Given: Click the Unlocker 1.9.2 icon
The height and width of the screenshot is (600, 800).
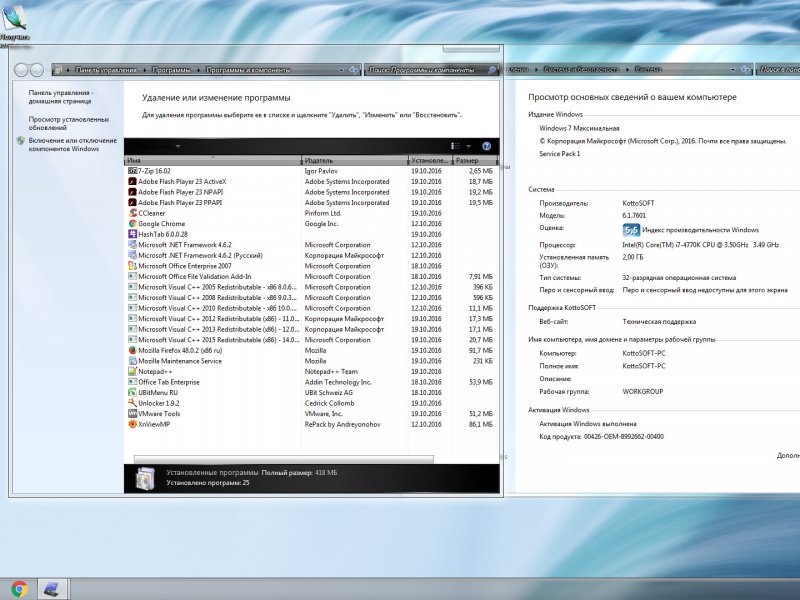Looking at the screenshot, I should (x=133, y=403).
